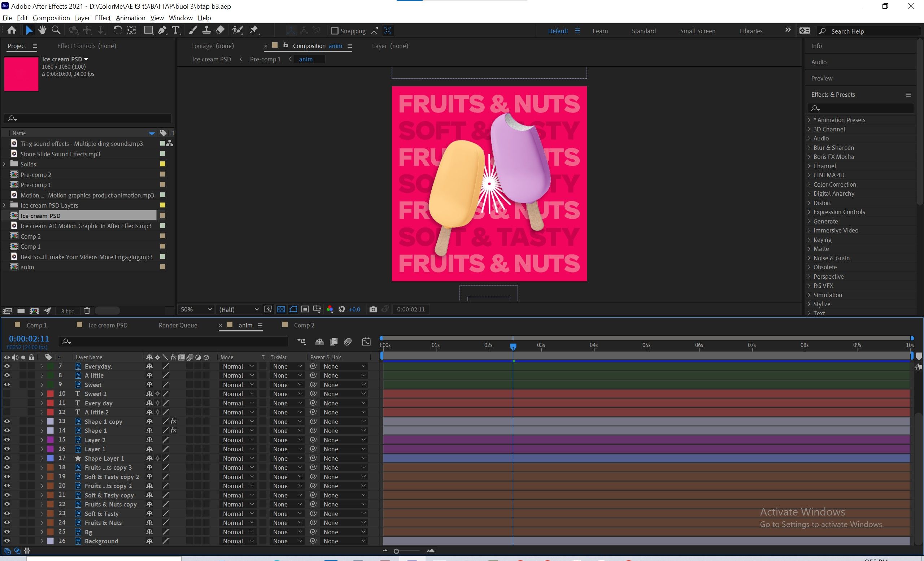Select the Puppet Pin tool
Screen dimensions: 924x561
pos(254,30)
